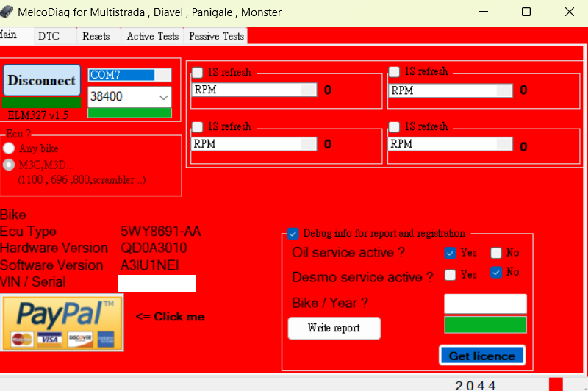Select the Any bike radio button
The width and height of the screenshot is (588, 391).
pos(9,148)
